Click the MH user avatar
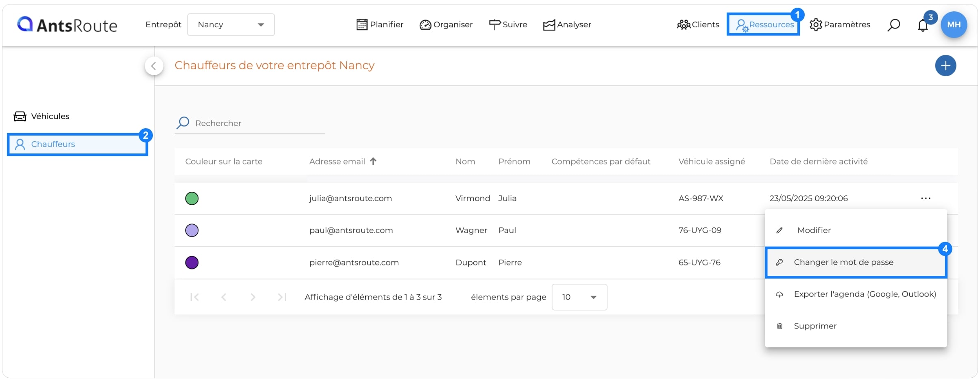 tap(954, 25)
